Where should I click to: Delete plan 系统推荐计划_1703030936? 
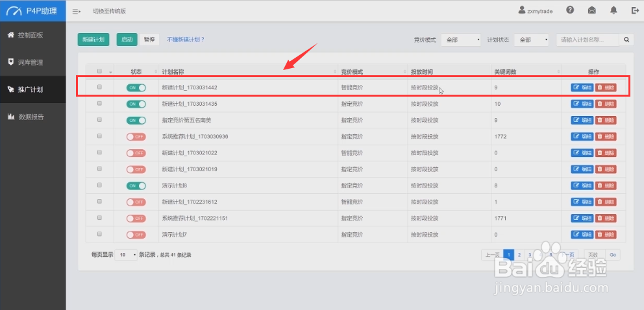click(x=606, y=137)
